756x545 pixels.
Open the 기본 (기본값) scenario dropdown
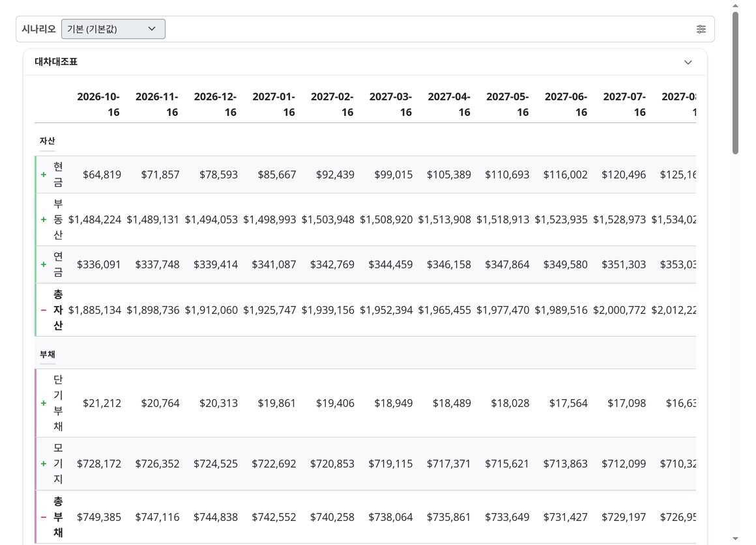point(113,29)
